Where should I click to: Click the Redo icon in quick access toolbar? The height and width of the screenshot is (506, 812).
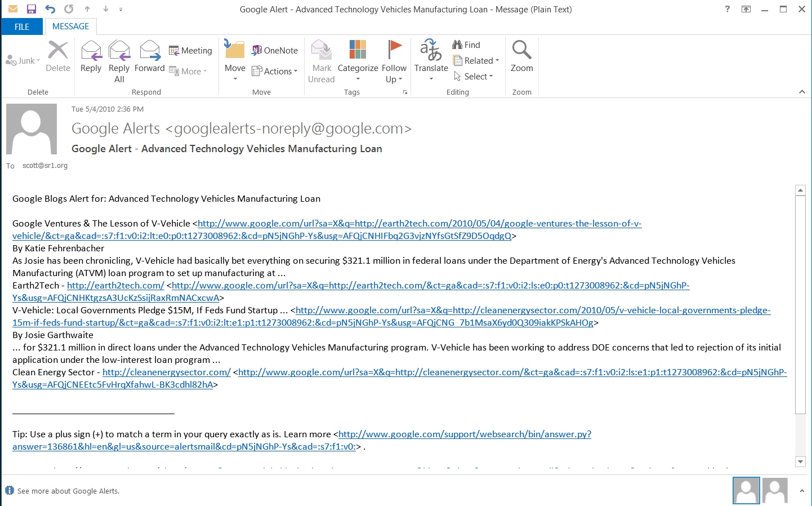69,9
